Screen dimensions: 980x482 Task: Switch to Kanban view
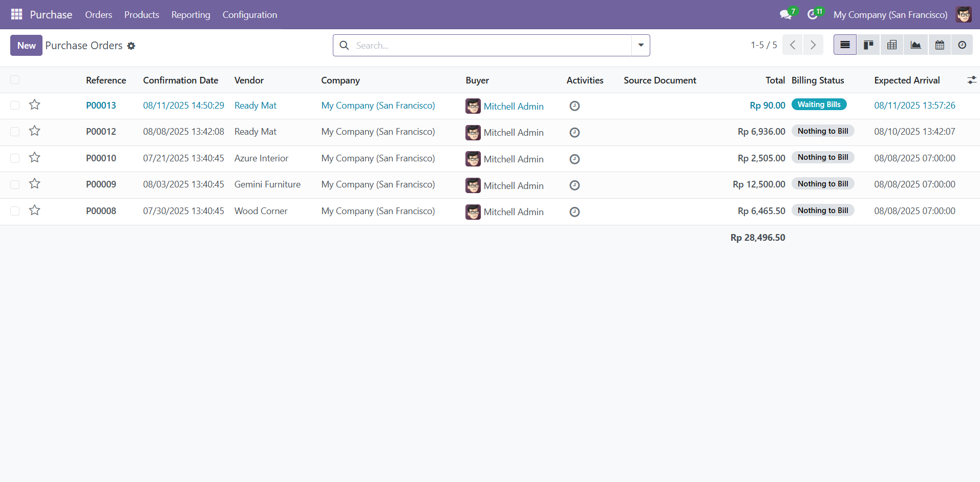pos(868,45)
